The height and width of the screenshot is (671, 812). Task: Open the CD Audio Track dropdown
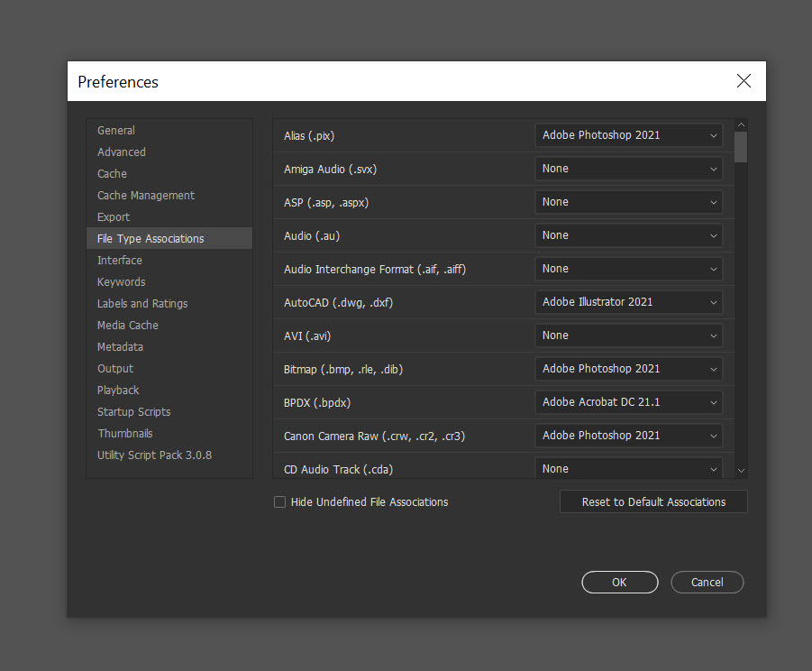[628, 468]
